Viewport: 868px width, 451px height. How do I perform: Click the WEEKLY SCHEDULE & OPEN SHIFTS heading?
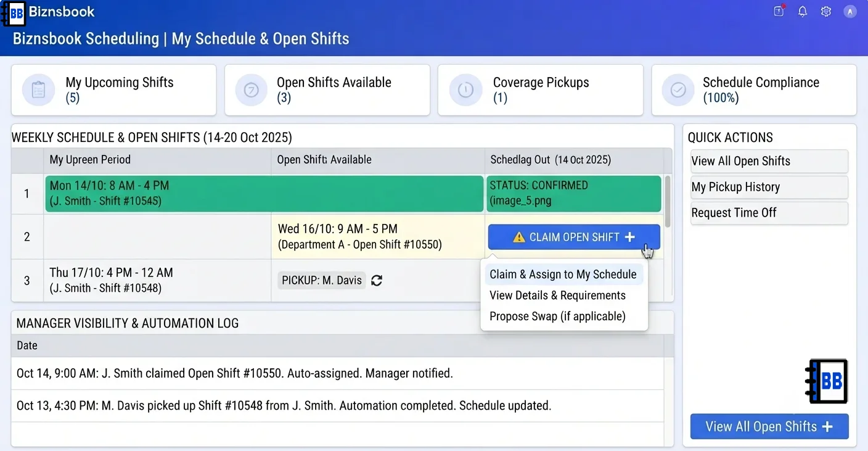[152, 137]
